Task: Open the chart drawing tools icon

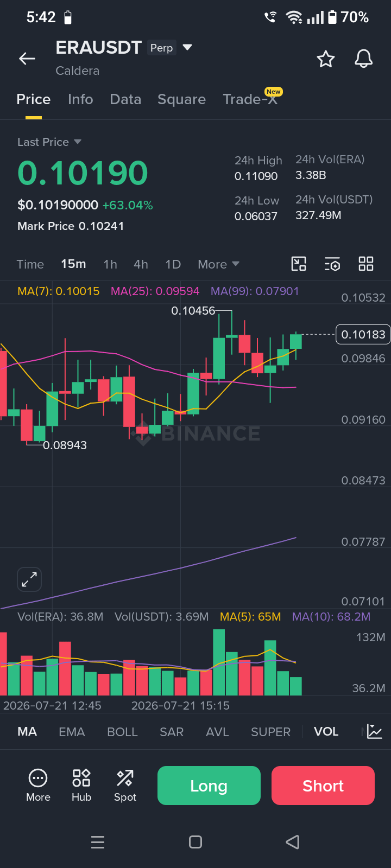Action: (299, 264)
